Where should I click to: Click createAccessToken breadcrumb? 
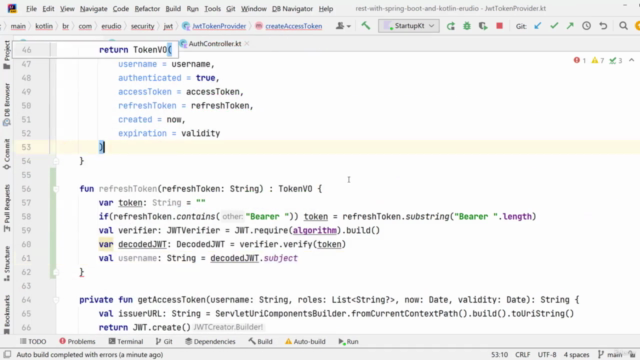[x=293, y=26]
